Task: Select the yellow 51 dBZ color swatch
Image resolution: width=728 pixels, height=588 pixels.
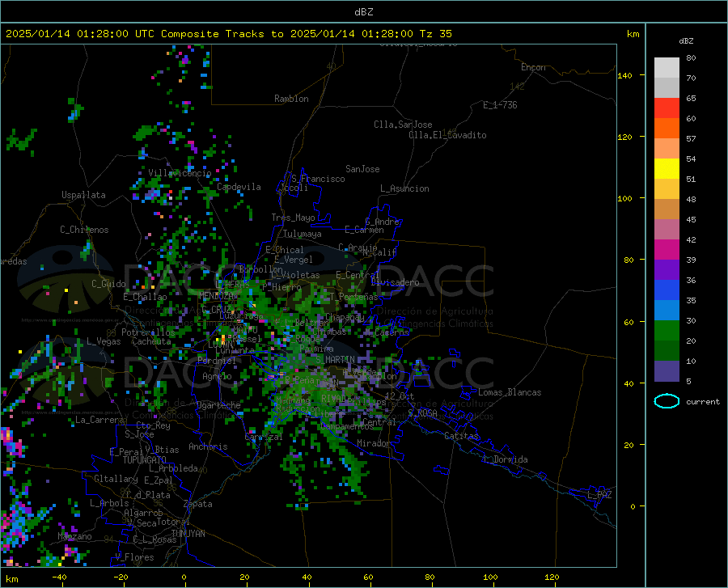Action: (x=667, y=169)
